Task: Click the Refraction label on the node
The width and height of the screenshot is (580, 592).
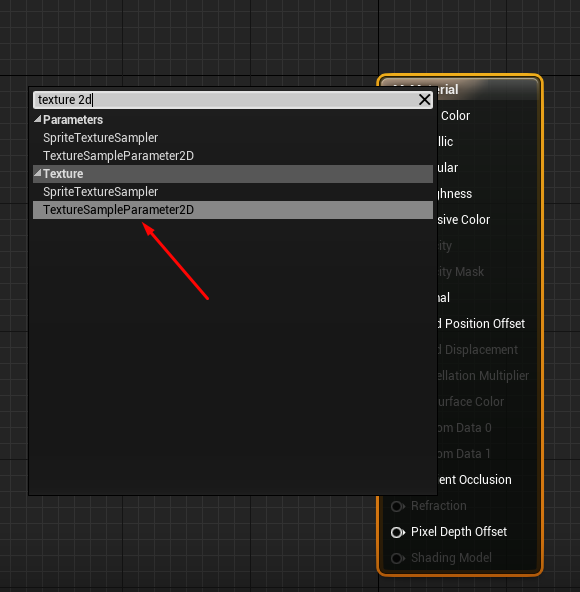Action: click(439, 506)
